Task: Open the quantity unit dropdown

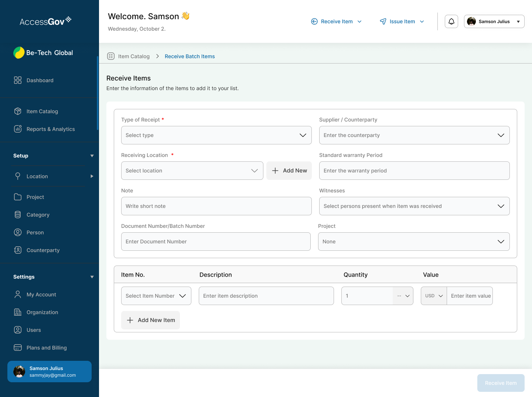Action: coord(403,296)
